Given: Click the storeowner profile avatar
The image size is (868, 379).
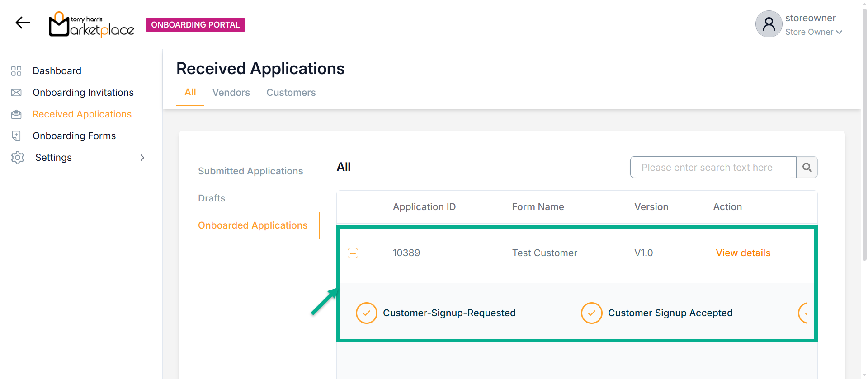Looking at the screenshot, I should point(769,24).
